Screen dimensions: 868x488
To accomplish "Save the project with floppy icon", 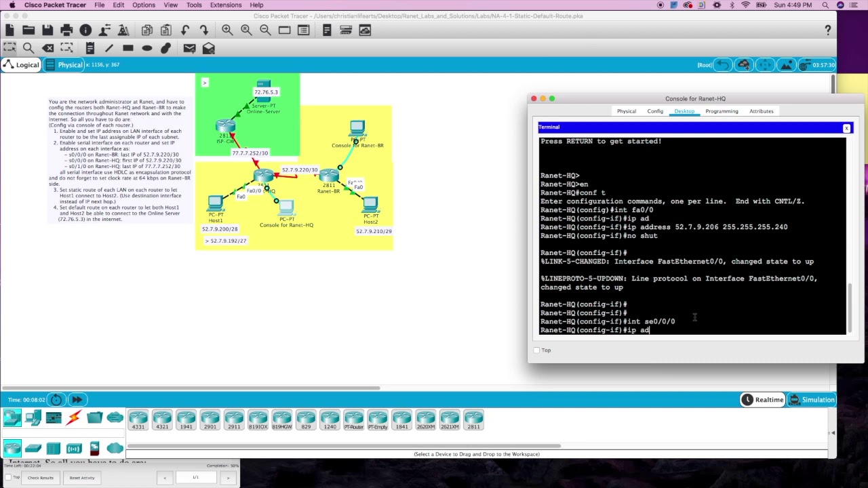I will [x=47, y=30].
